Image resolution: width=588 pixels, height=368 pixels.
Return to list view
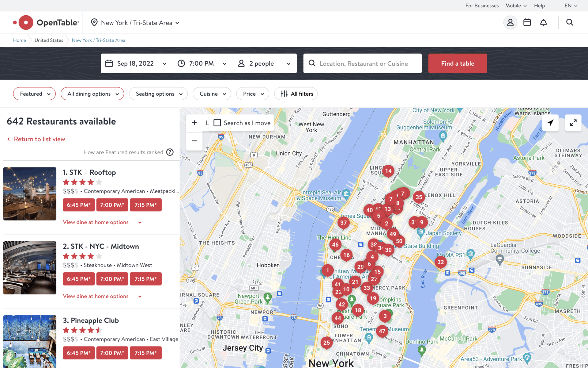[36, 139]
